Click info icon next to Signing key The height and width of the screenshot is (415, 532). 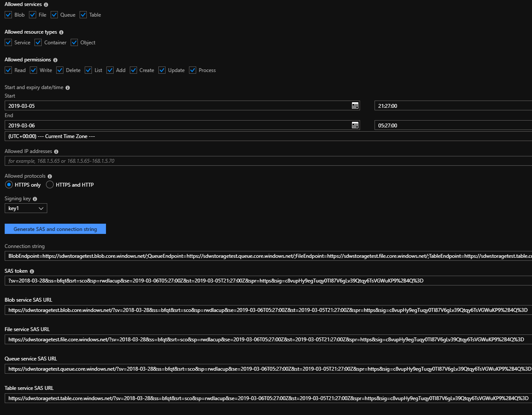35,199
